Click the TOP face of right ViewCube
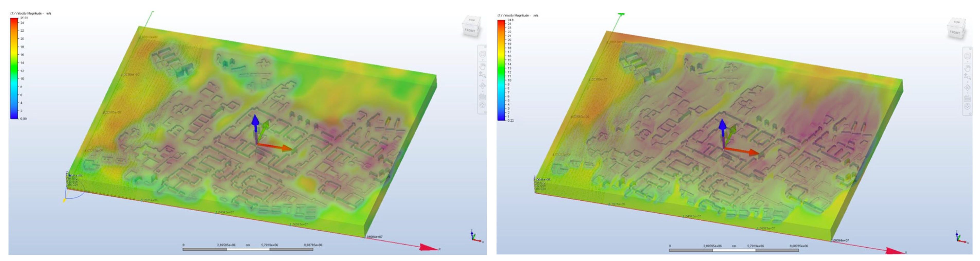This screenshot has height=261, width=980. tap(957, 22)
